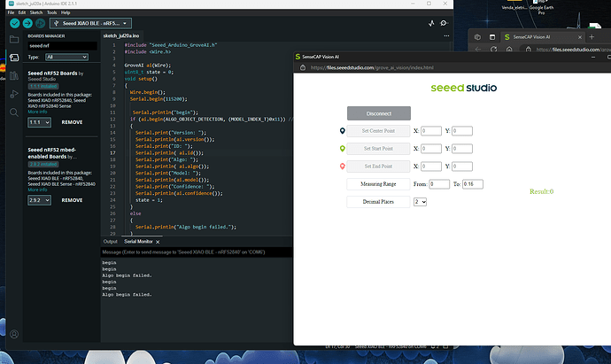Click the red end point marker icon

tap(342, 167)
